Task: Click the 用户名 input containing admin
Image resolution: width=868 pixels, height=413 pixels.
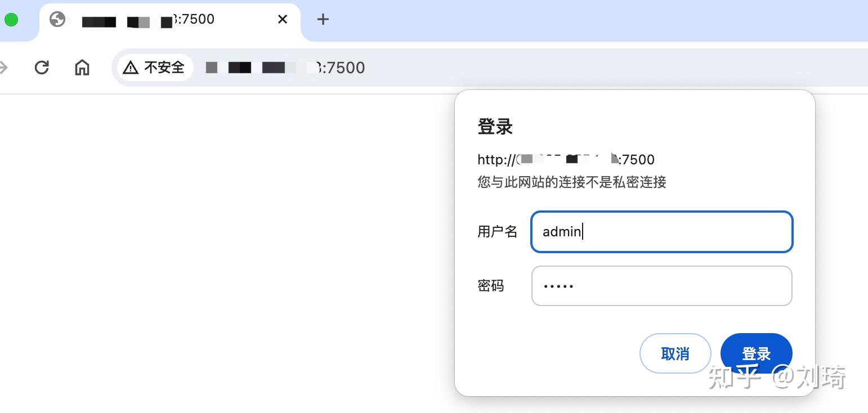Action: pos(661,231)
